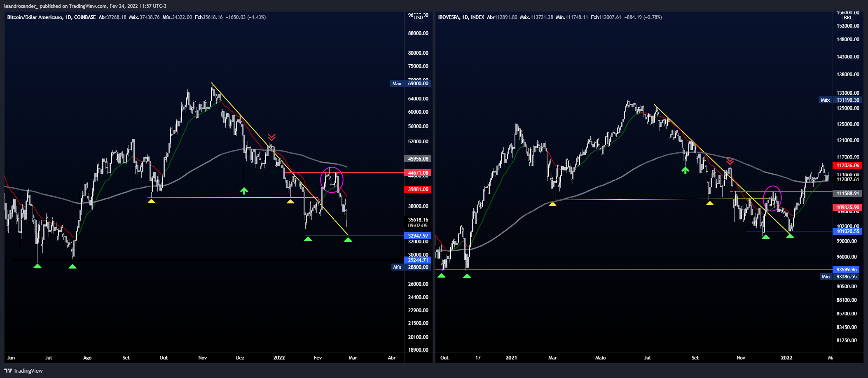Click the 148000.00 tick on the IBOVESPA price axis

coord(848,40)
